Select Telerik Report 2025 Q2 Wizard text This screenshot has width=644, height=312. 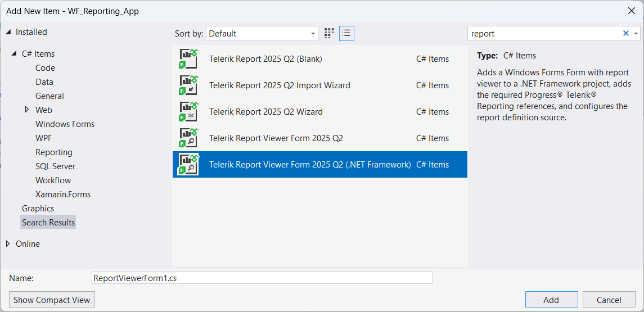[x=265, y=112]
